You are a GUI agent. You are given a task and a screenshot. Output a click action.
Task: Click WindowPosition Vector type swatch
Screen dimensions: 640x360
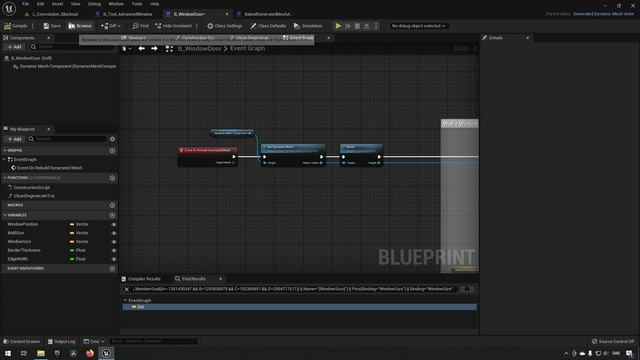click(x=72, y=224)
